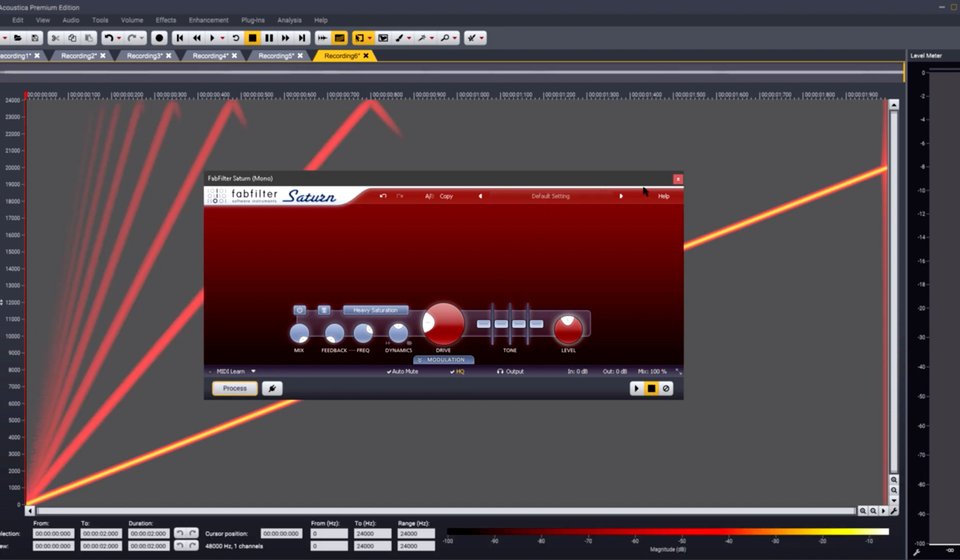Select the zoom magnifier tool
Image resolution: width=960 pixels, height=560 pixels.
point(444,38)
